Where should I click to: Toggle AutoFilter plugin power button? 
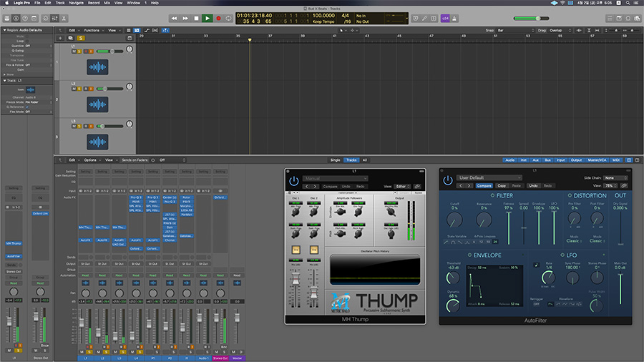click(x=448, y=180)
